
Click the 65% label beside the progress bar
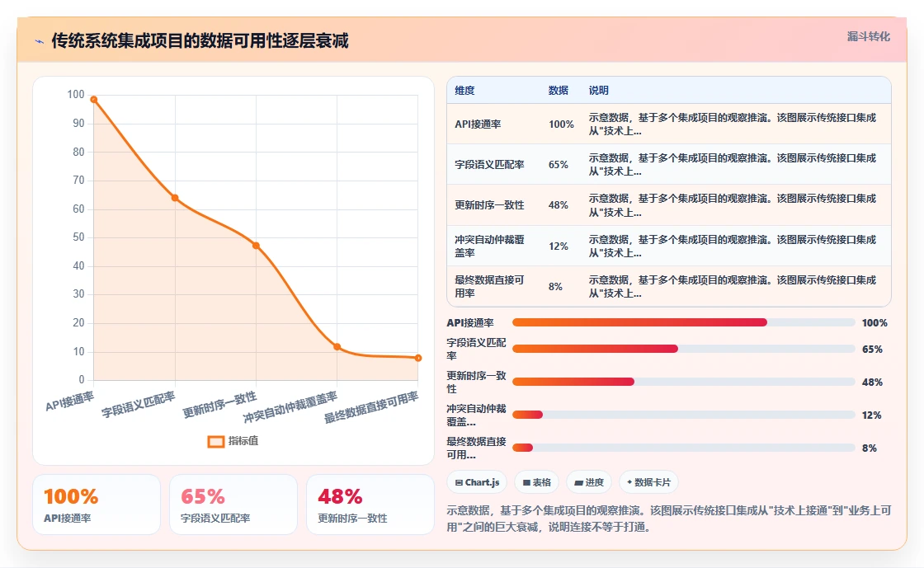click(x=871, y=349)
